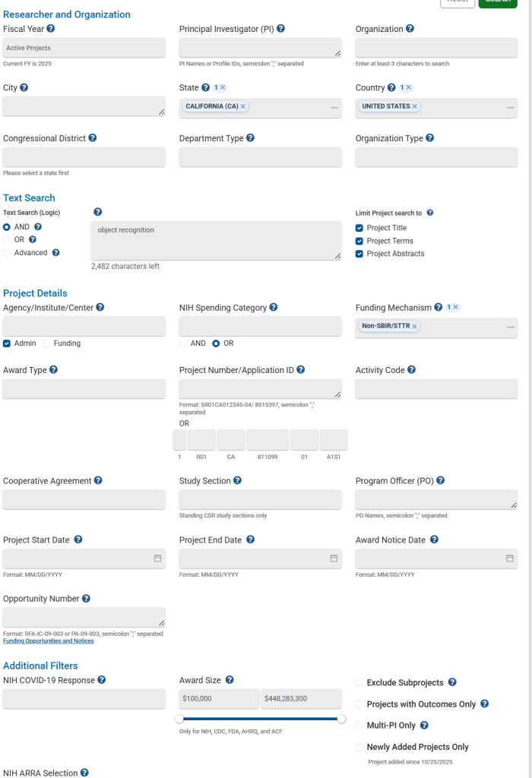Open the Funding Opportunities and Notices link
This screenshot has height=778, width=532.
coord(49,641)
